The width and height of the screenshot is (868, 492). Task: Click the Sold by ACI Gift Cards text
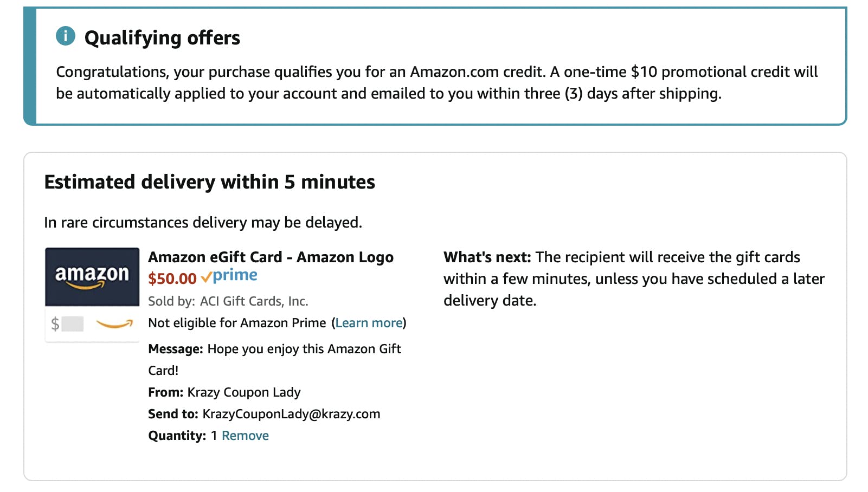228,301
